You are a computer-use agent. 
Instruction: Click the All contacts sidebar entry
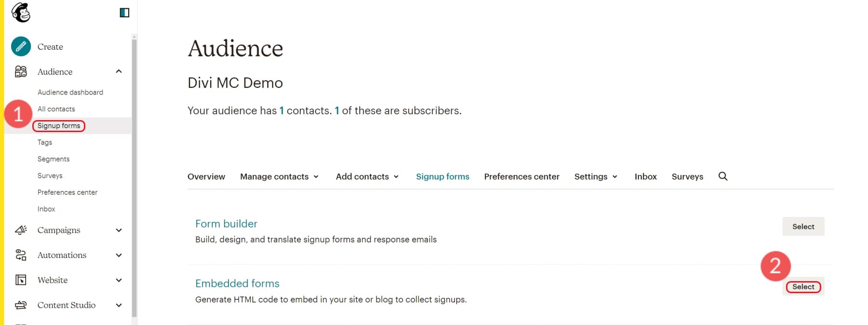click(x=56, y=108)
